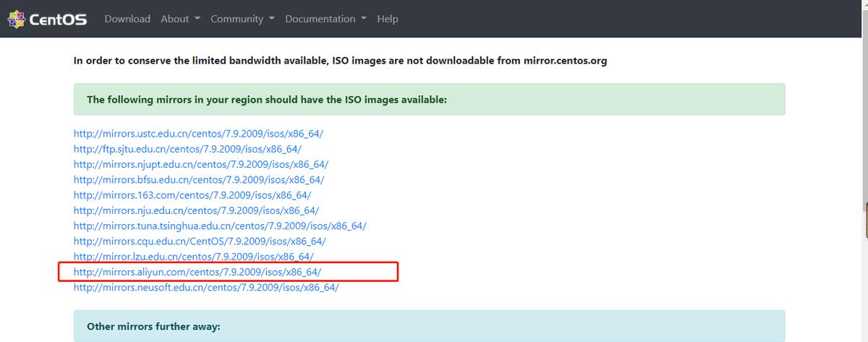This screenshot has width=868, height=342.
Task: Open the mirrors.163.com mirror link
Action: tap(193, 195)
